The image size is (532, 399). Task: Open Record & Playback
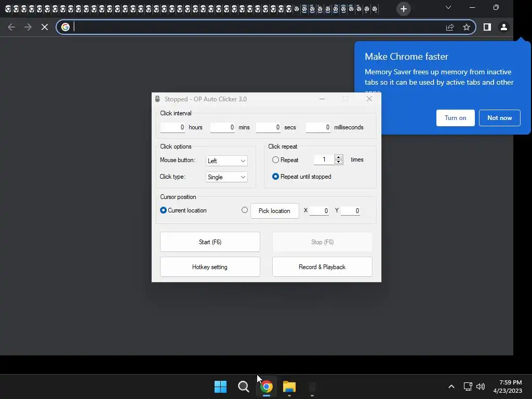click(x=322, y=267)
